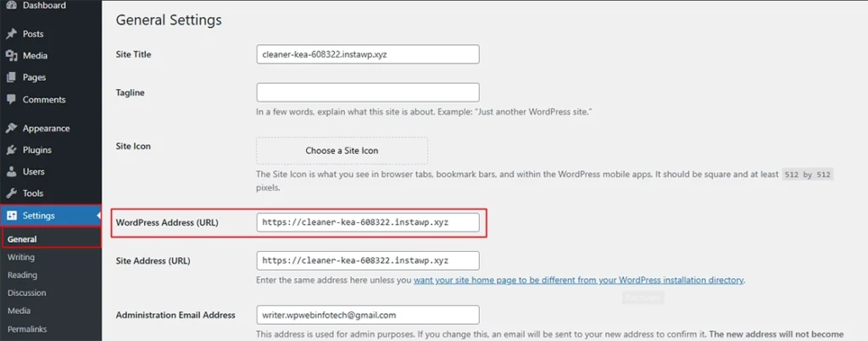Screen dimensions: 868x341
Task: Open the Permalinks settings submenu
Action: point(27,328)
